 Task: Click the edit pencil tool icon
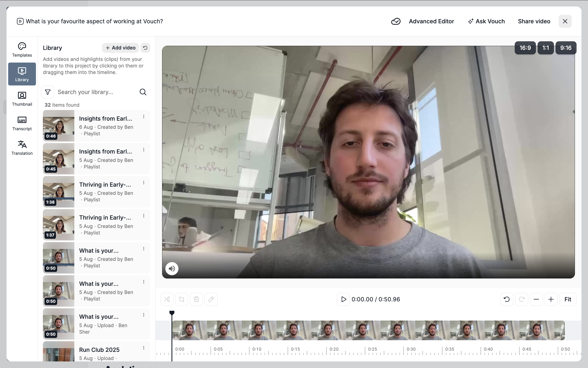tap(211, 299)
